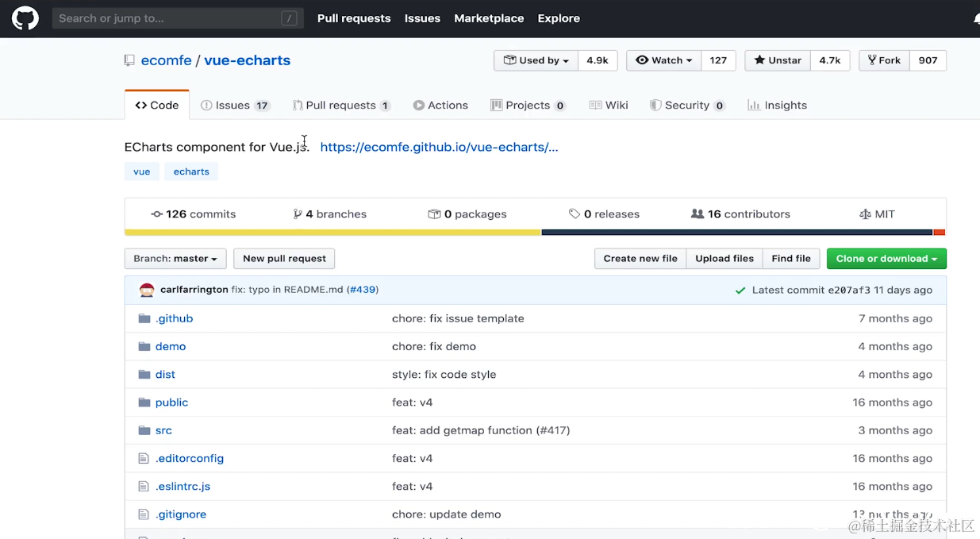
Task: Click the demo folder icon
Action: coord(144,346)
